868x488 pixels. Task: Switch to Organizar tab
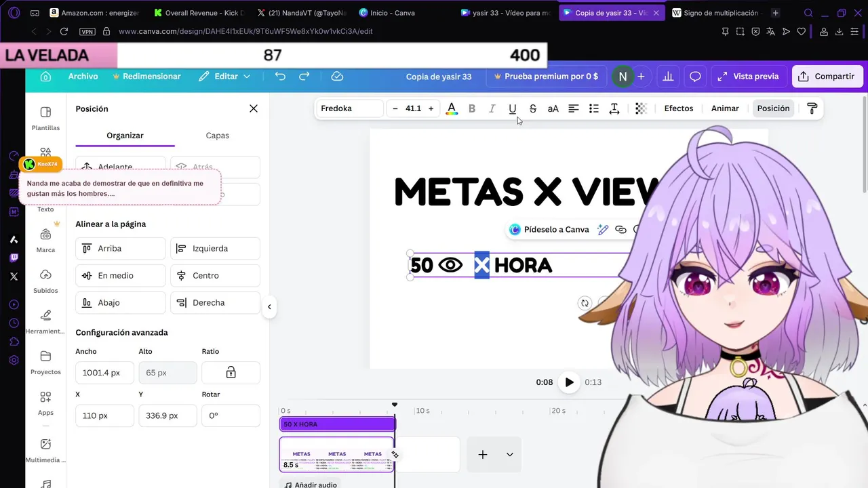pyautogui.click(x=125, y=136)
